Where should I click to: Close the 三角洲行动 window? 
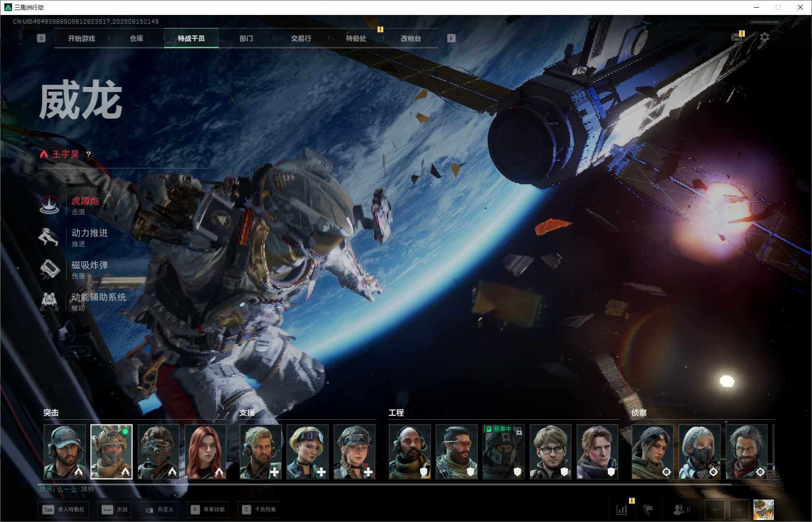[800, 7]
